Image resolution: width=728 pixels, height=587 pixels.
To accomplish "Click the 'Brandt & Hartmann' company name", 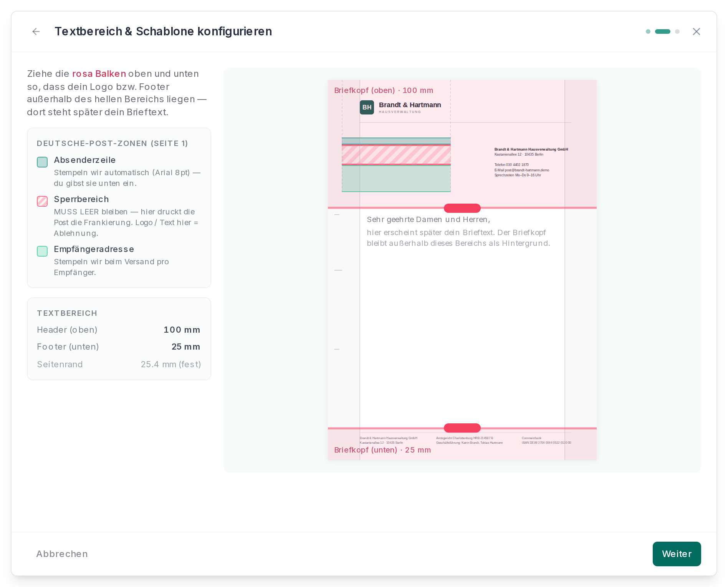I will (x=410, y=105).
